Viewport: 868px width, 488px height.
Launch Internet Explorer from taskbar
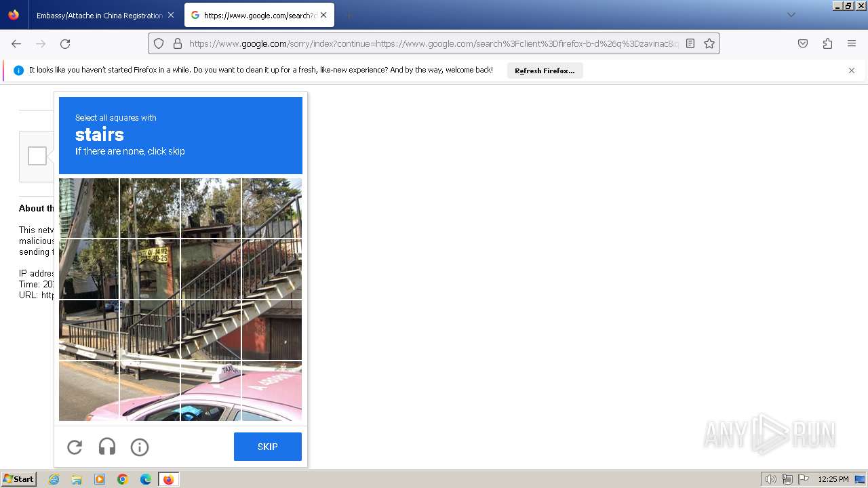pos(54,479)
